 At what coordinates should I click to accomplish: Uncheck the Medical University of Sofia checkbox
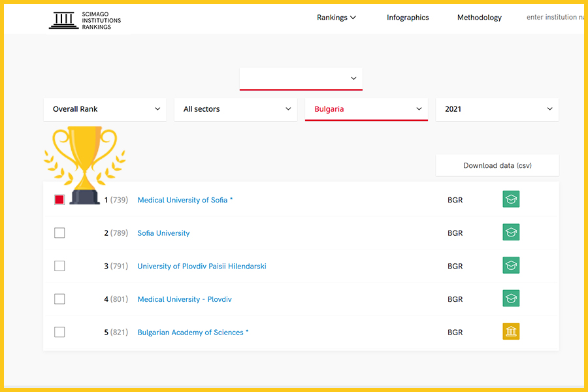pyautogui.click(x=59, y=199)
